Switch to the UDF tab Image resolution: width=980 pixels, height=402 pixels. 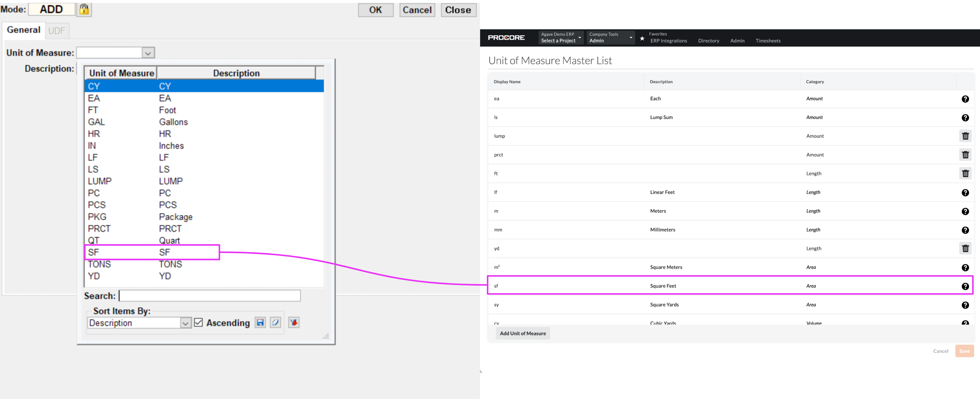[x=57, y=31]
